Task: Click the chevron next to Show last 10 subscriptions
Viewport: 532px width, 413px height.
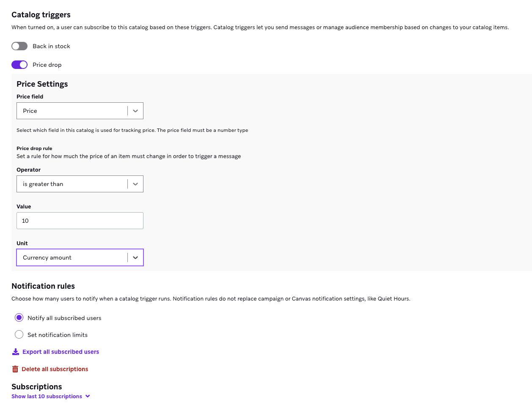Action: (88, 396)
